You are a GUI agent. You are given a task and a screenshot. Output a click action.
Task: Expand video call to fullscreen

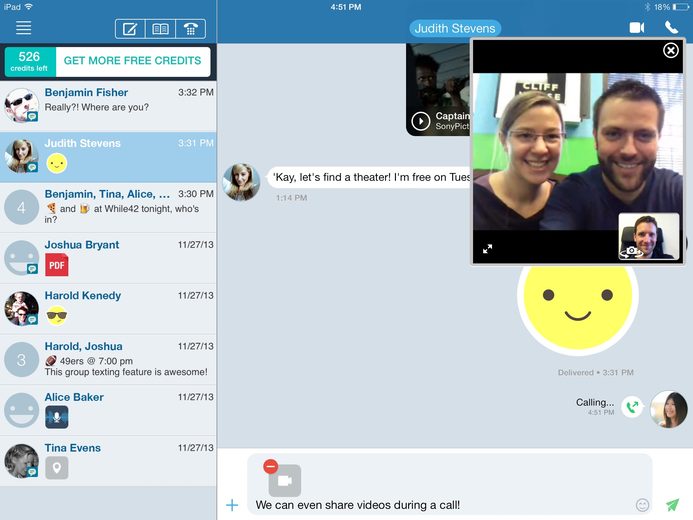pyautogui.click(x=487, y=249)
